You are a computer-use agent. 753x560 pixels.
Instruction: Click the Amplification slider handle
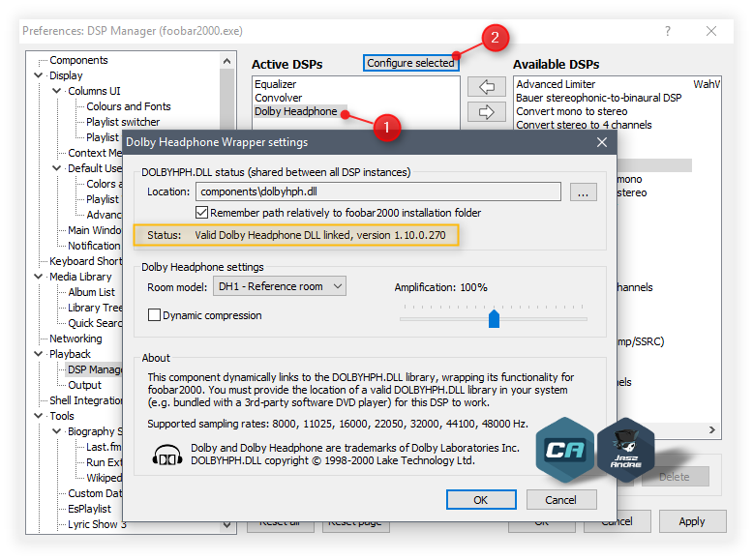494,319
